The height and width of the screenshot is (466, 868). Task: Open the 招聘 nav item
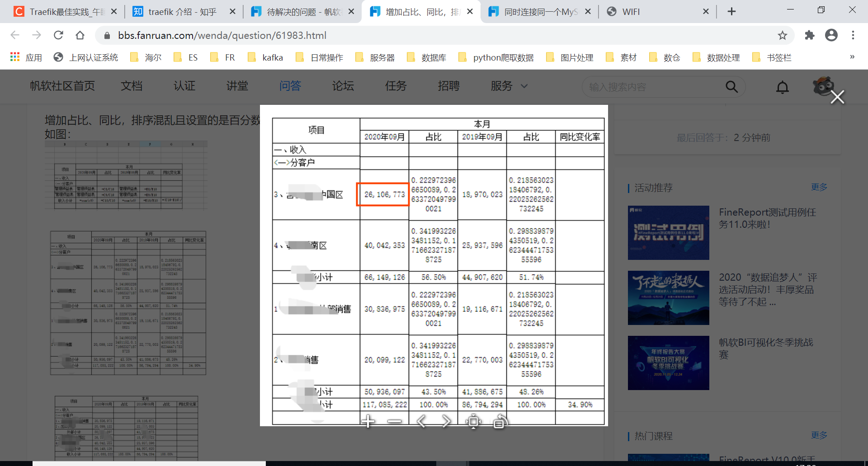[449, 86]
